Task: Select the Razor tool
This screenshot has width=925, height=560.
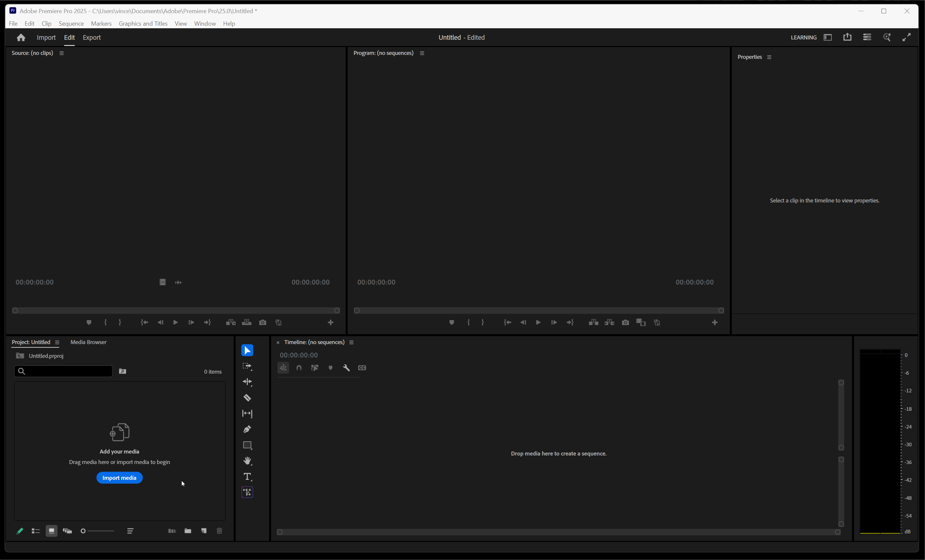Action: (x=247, y=398)
